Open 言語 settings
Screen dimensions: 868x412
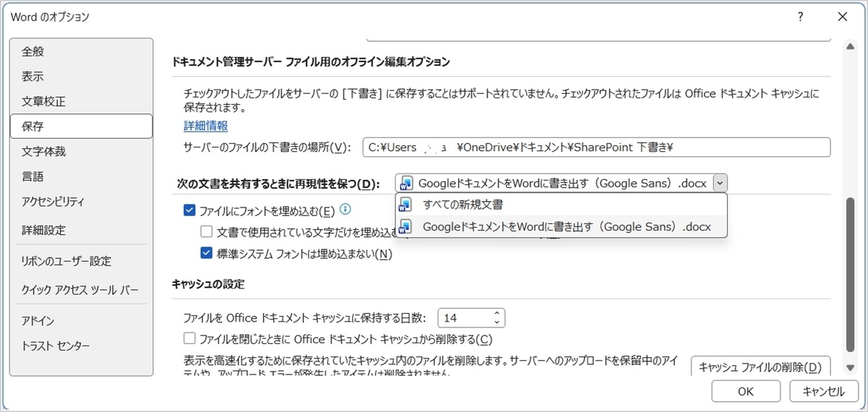click(x=81, y=176)
